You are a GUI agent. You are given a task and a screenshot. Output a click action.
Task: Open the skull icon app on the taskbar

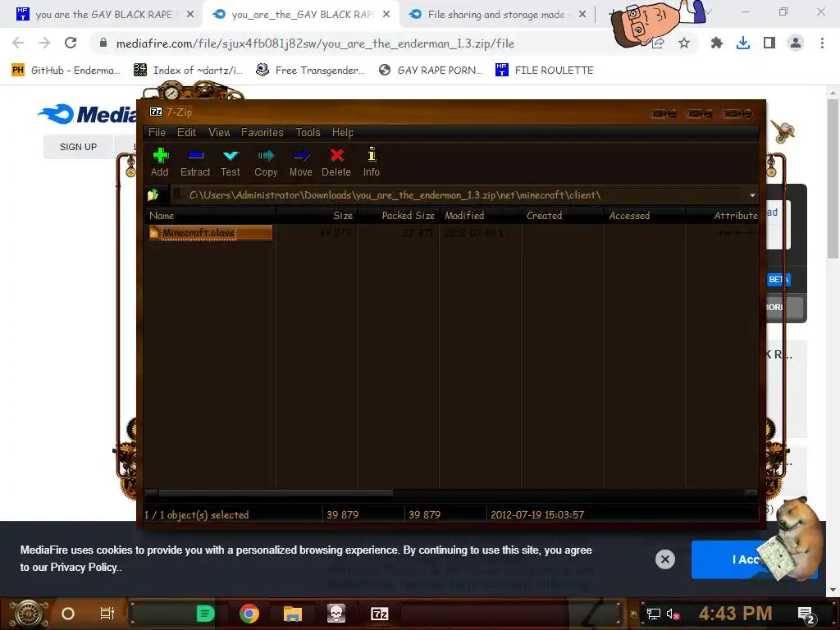click(336, 614)
